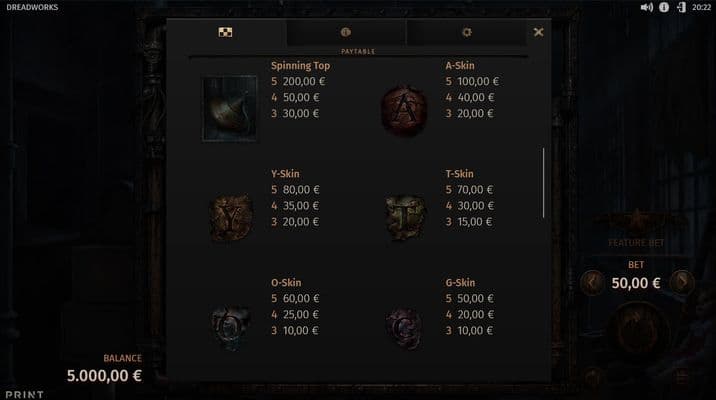The width and height of the screenshot is (716, 400).
Task: Click the A-Skin symbol icon
Action: [x=404, y=110]
